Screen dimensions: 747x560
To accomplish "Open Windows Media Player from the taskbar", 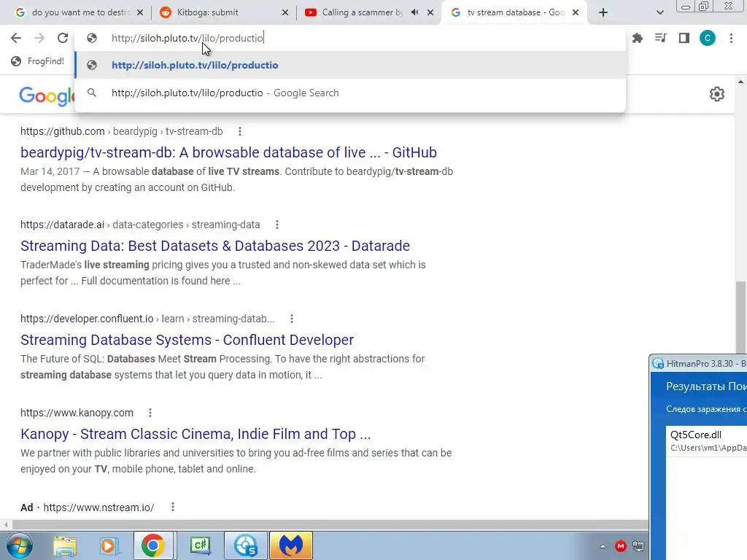I will [109, 545].
